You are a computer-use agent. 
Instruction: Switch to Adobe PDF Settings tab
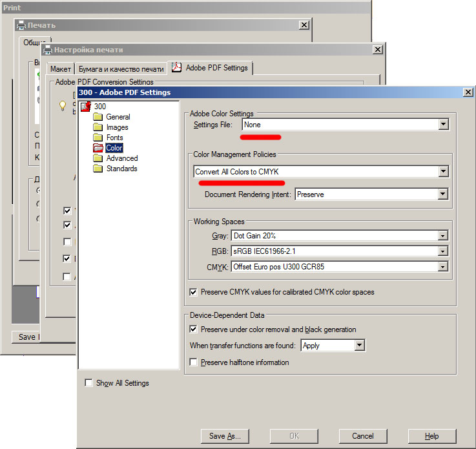210,67
